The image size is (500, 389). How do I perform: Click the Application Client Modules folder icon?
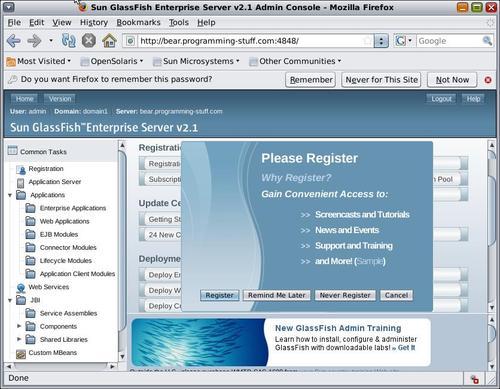[x=30, y=274]
